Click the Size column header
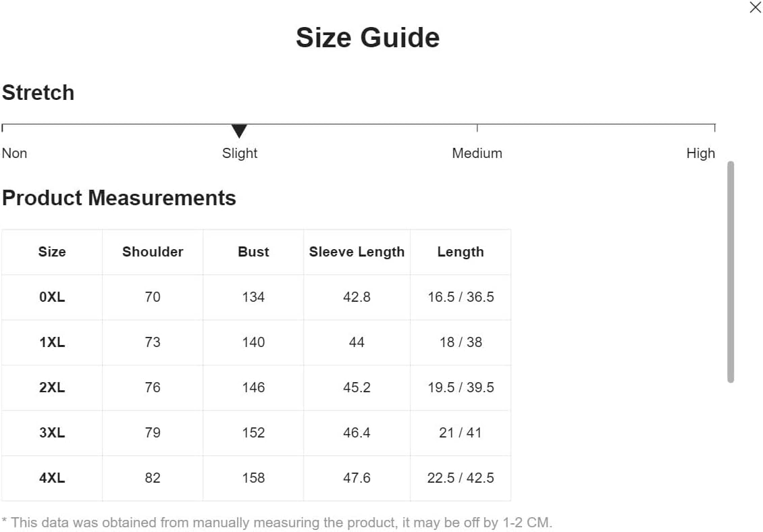Image resolution: width=763 pixels, height=532 pixels. (x=52, y=252)
